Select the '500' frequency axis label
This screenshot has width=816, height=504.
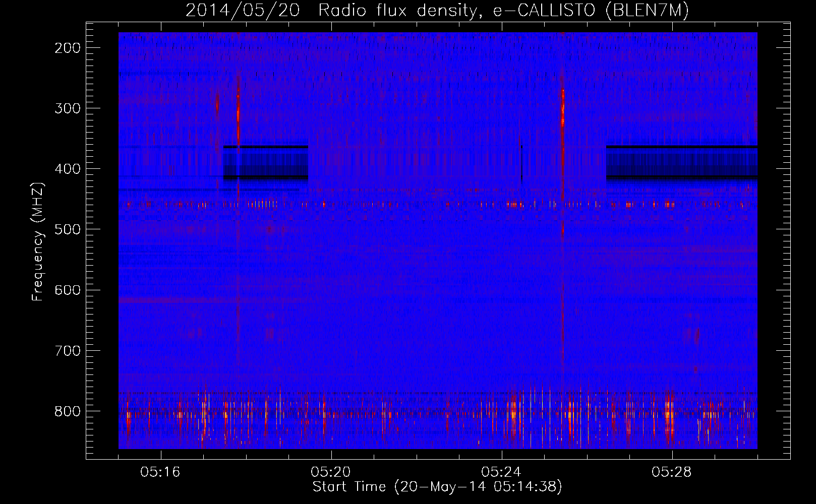click(x=67, y=229)
